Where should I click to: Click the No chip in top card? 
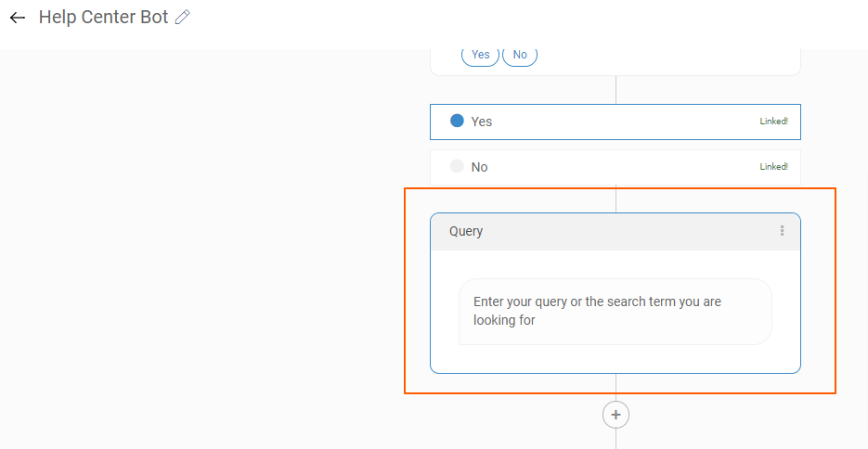(x=520, y=55)
